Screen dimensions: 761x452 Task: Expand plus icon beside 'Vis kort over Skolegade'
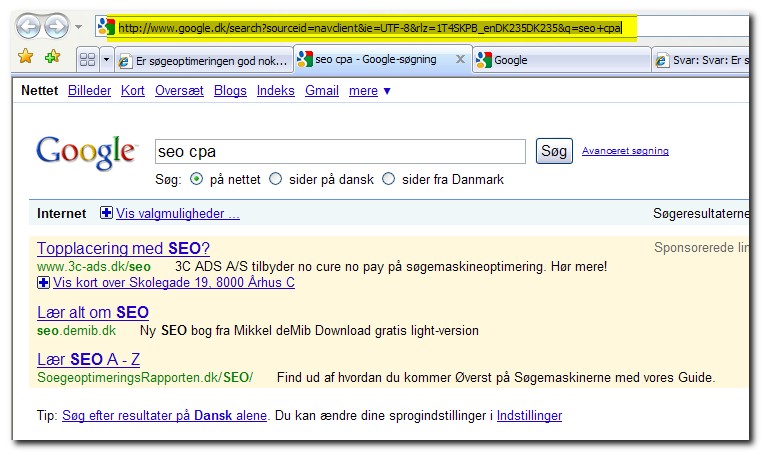click(x=43, y=282)
